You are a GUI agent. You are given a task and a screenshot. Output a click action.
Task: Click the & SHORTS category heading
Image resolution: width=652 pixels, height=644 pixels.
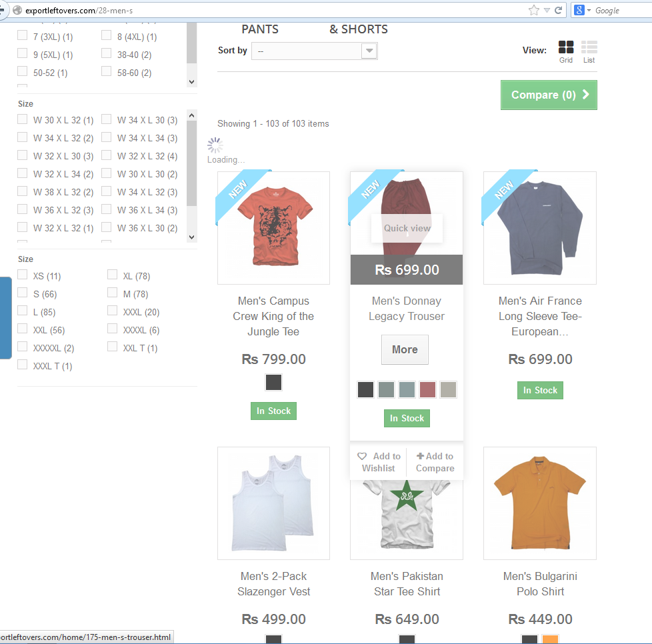(359, 29)
